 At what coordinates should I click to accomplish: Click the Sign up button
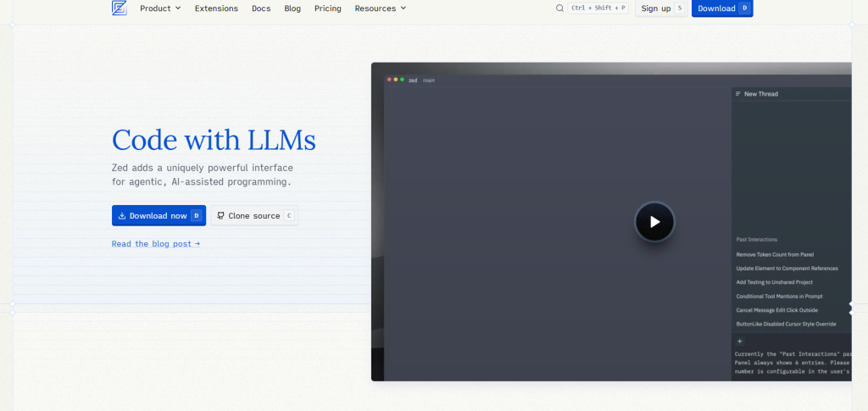click(x=660, y=8)
